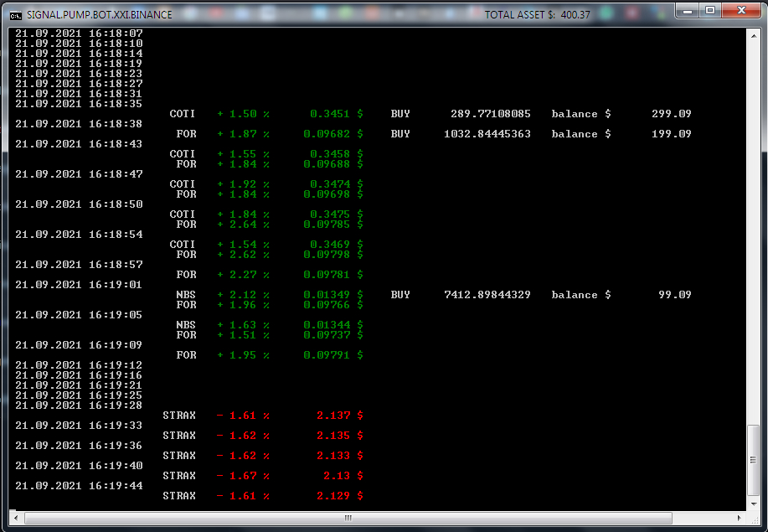Click the COTI buy amount 289.77108085
This screenshot has height=532, width=768.
pos(490,114)
